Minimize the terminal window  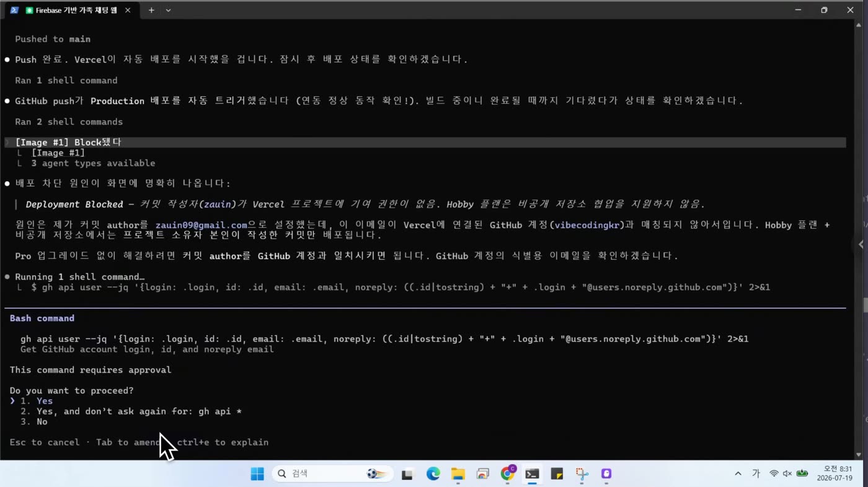pyautogui.click(x=799, y=10)
